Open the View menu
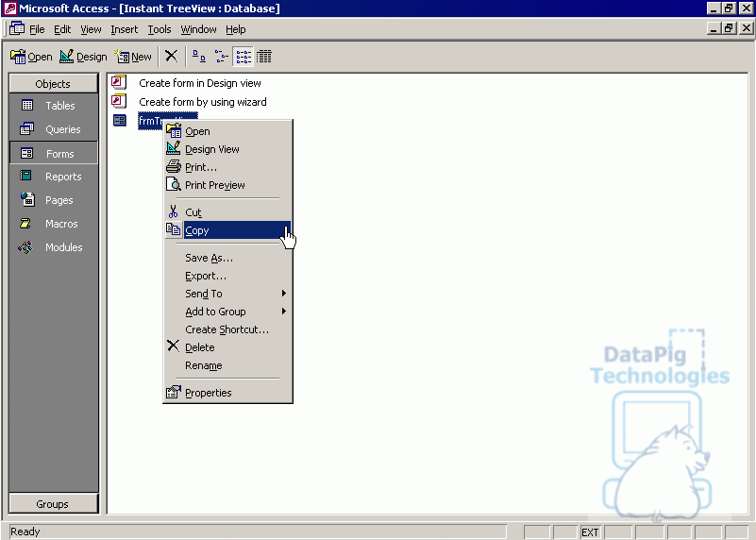This screenshot has width=756, height=540. pyautogui.click(x=91, y=29)
